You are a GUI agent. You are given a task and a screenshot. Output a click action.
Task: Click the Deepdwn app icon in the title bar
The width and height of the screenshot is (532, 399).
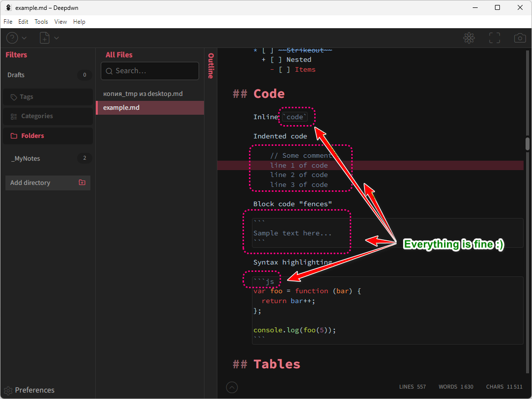[x=8, y=8]
